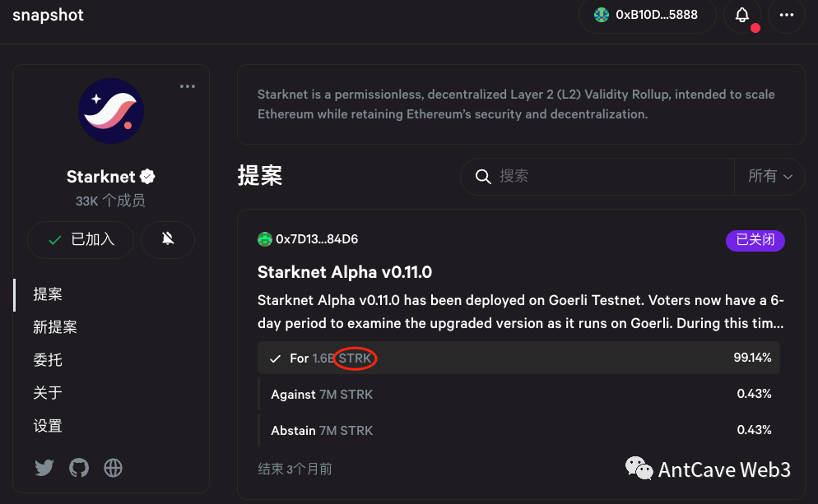The width and height of the screenshot is (818, 504).
Task: Visit the Starknet website via globe icon
Action: 113,467
